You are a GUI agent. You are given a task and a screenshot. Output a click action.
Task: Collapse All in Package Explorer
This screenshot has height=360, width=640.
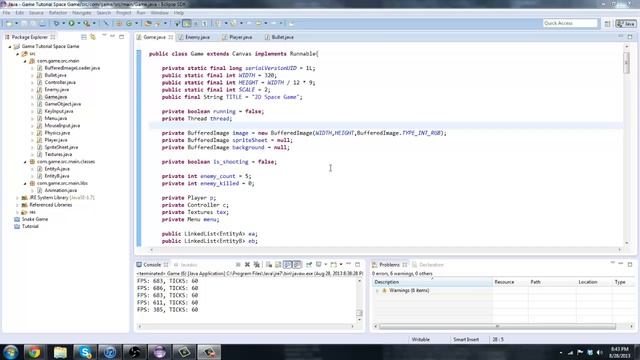click(84, 37)
